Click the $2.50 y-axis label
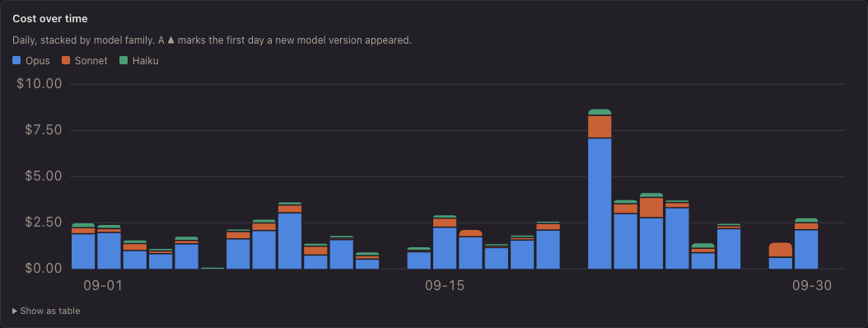868x328 pixels. 42,223
